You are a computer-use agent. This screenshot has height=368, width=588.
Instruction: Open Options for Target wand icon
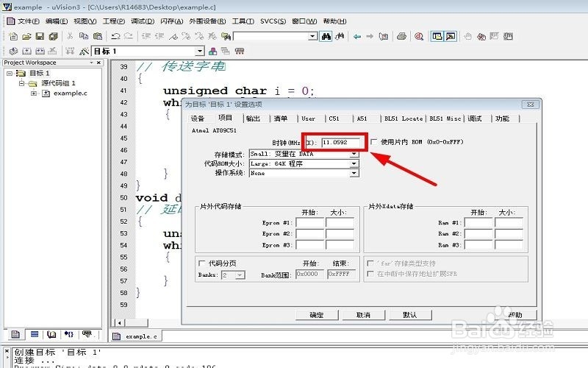click(84, 51)
